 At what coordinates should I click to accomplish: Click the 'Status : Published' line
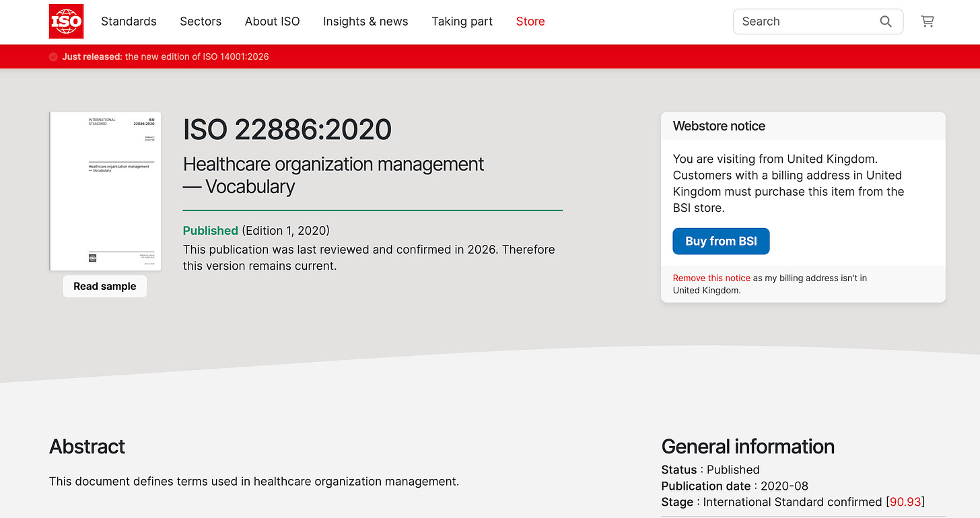point(711,470)
